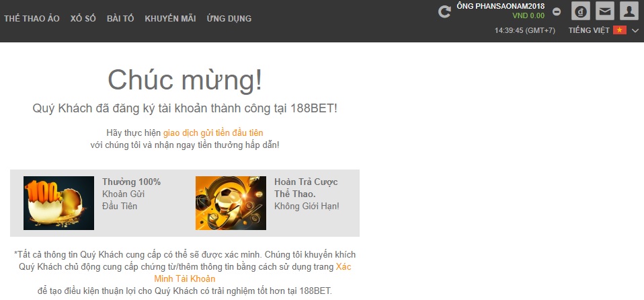Hide balance with the minus circle icon
Screen dimensions: 644x300
pos(557,11)
